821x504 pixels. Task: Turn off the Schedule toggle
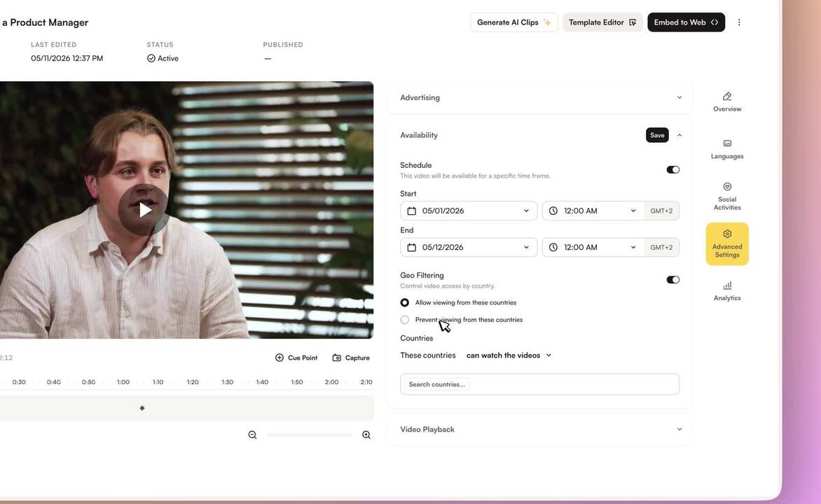(672, 169)
